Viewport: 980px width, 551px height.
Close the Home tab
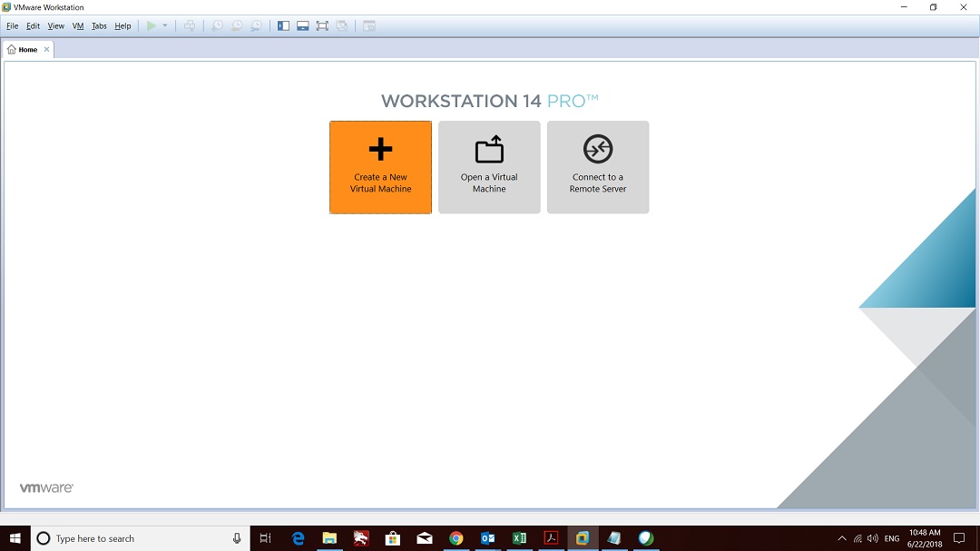[46, 49]
